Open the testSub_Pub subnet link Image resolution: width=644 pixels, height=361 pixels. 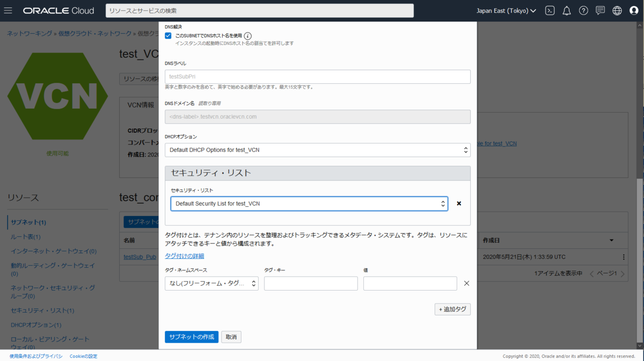click(140, 257)
